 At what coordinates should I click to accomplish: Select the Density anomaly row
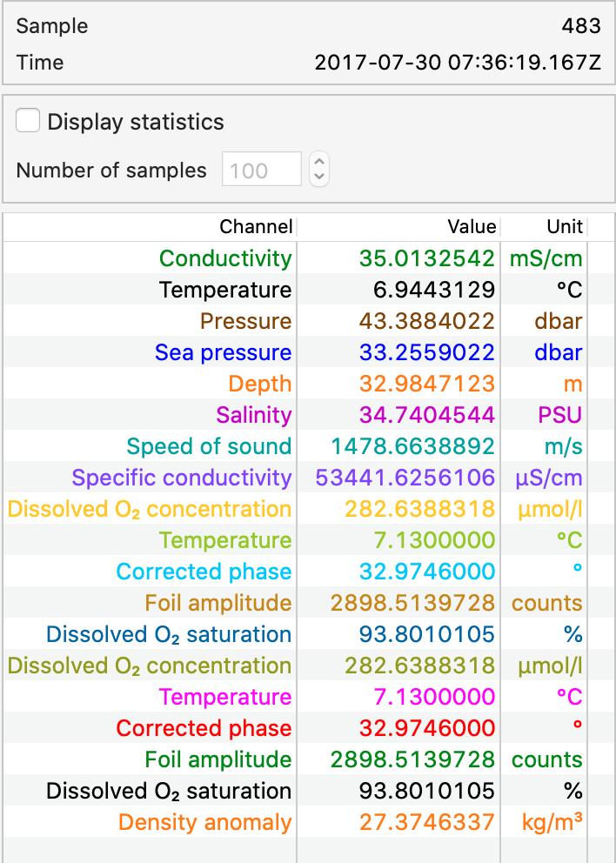tap(204, 822)
